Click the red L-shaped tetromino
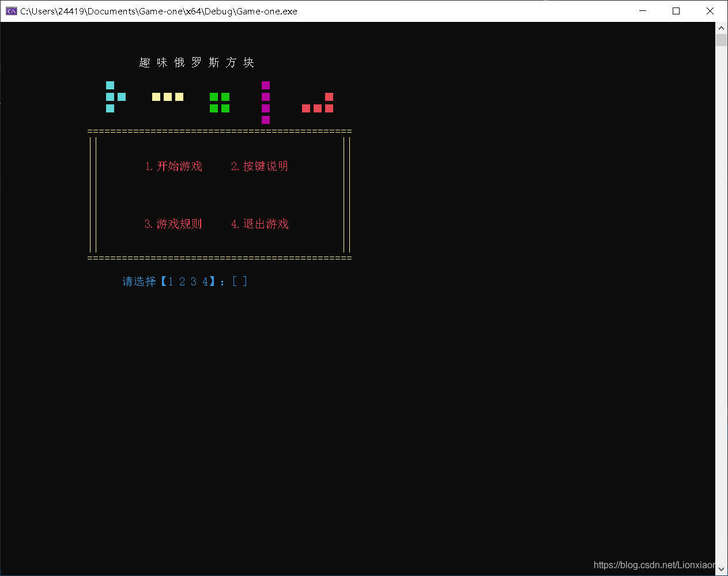 coord(318,103)
